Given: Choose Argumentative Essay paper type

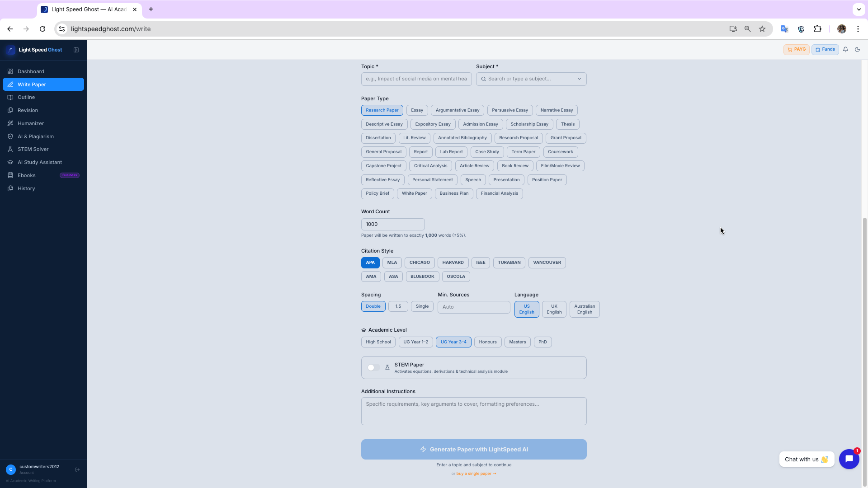Looking at the screenshot, I should point(458,110).
